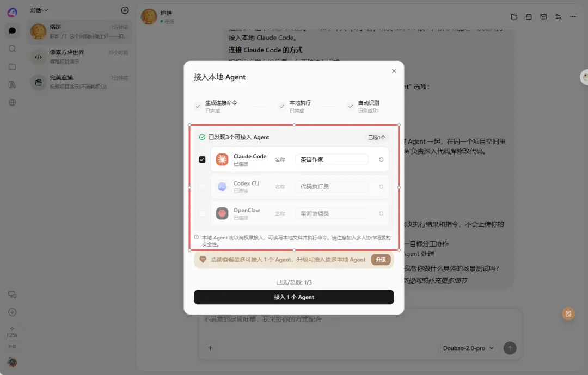The height and width of the screenshot is (375, 588).
Task: Click the 接入 1 个 Agent button
Action: click(293, 297)
